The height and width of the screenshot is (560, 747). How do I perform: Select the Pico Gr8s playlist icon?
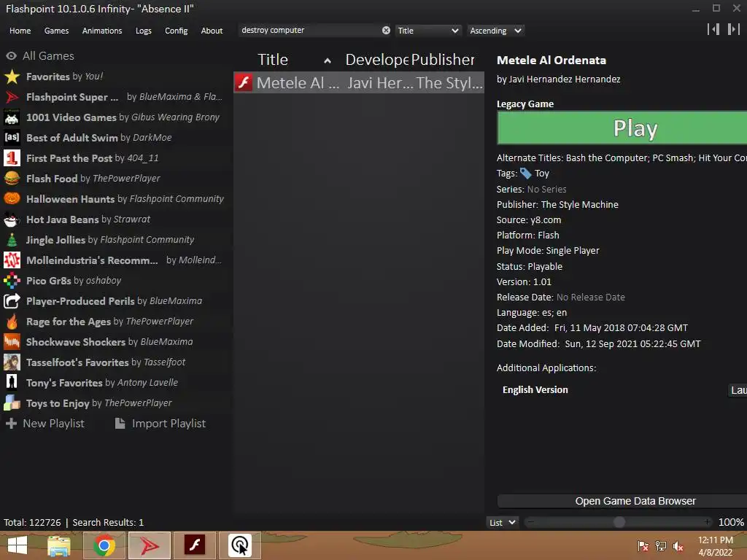tap(12, 281)
